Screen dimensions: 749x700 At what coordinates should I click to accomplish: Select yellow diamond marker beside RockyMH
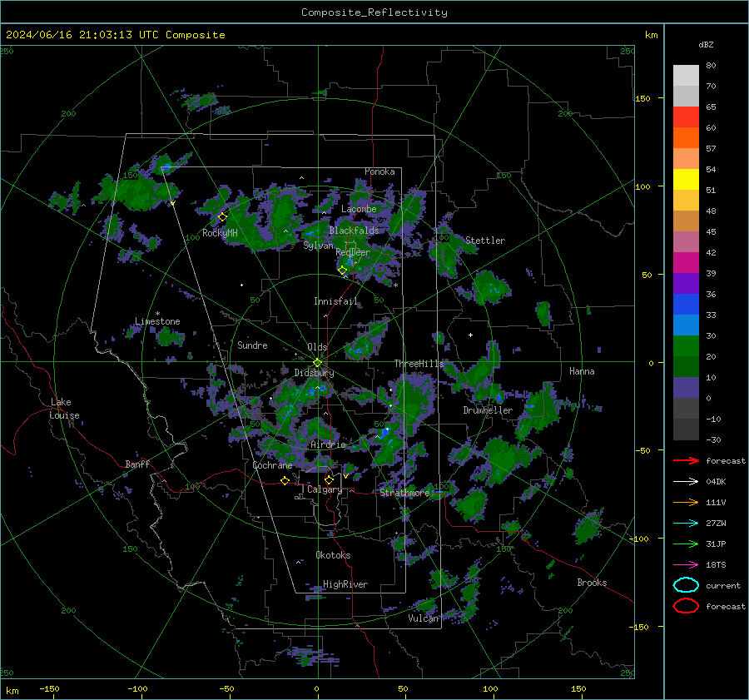pos(222,217)
